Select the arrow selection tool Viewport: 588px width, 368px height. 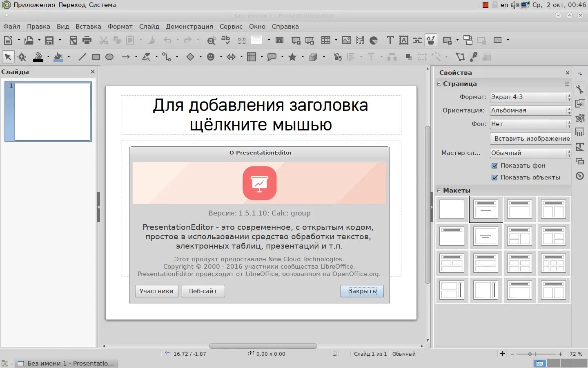pyautogui.click(x=8, y=57)
